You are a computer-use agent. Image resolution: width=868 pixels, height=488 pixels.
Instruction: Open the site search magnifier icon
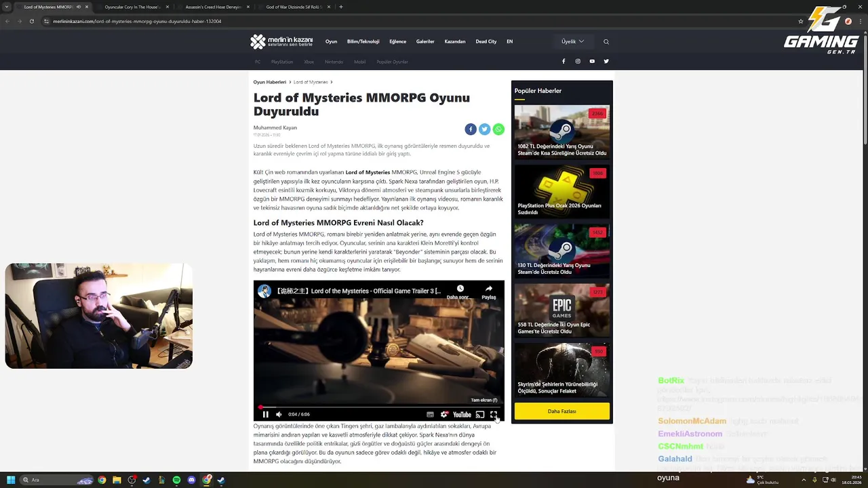(x=606, y=41)
